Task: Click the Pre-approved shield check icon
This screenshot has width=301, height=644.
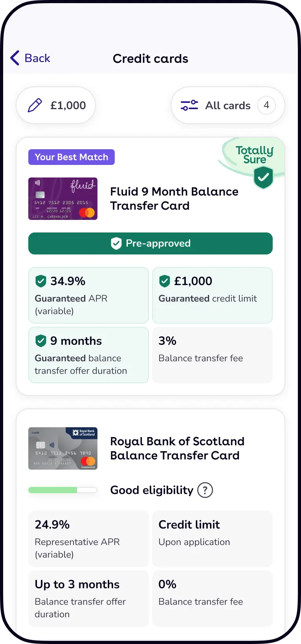Action: (x=116, y=243)
